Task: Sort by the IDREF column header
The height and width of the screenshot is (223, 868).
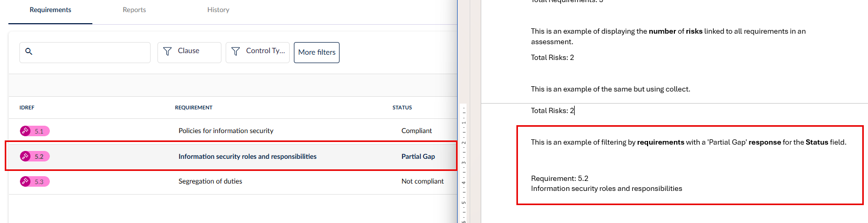Action: pyautogui.click(x=27, y=108)
